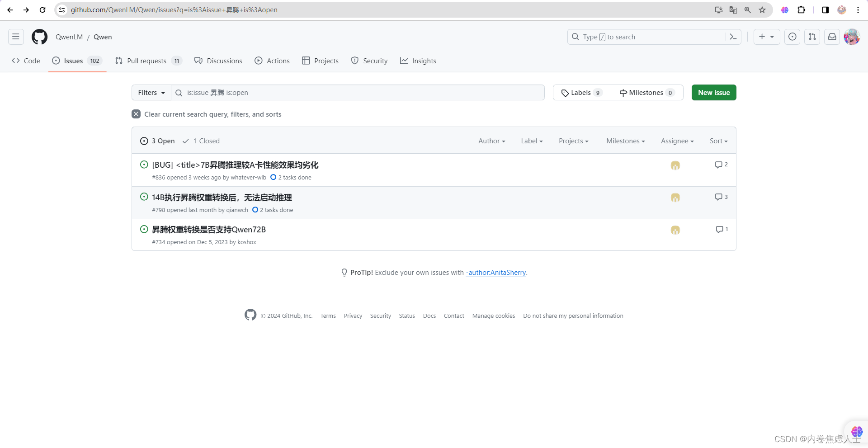Click the -author:AnitaSherry ProTip link
The height and width of the screenshot is (448, 868).
(x=496, y=273)
